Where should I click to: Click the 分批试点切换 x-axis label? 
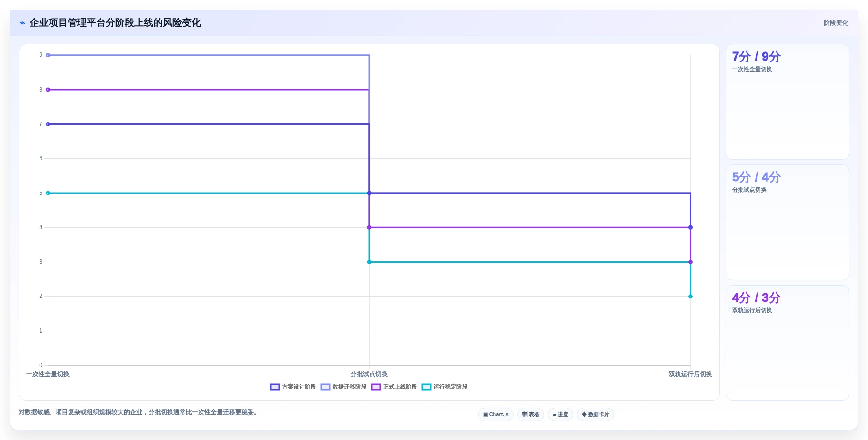click(x=369, y=374)
